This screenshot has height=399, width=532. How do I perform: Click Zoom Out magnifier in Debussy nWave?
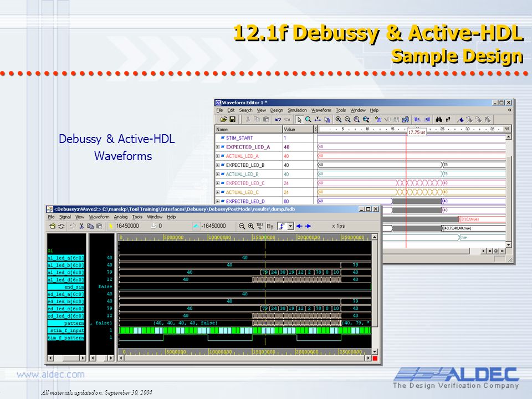click(x=242, y=226)
